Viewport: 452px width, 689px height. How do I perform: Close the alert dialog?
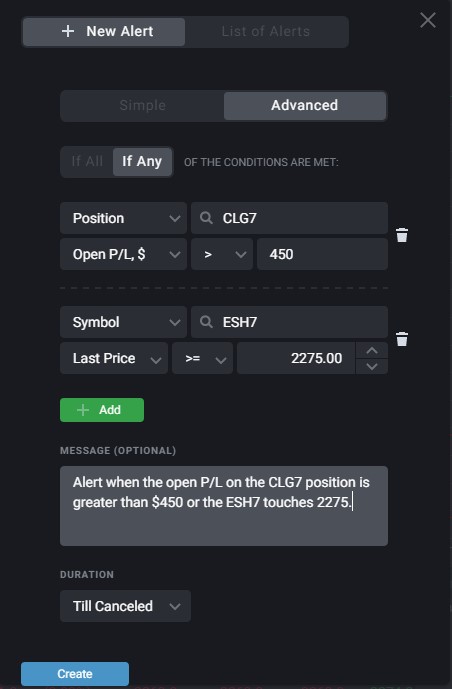coord(427,20)
